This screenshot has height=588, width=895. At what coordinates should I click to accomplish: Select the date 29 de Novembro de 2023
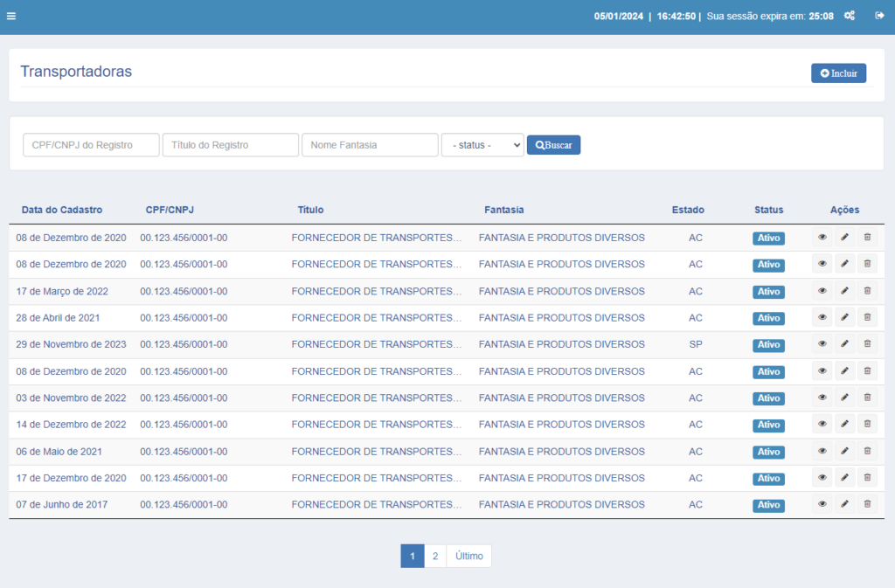tap(71, 344)
